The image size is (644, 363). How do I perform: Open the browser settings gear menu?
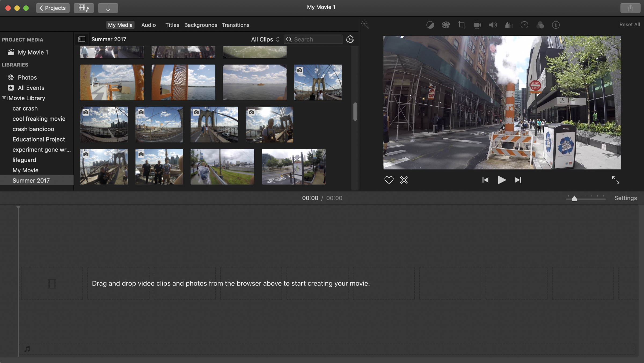[350, 39]
